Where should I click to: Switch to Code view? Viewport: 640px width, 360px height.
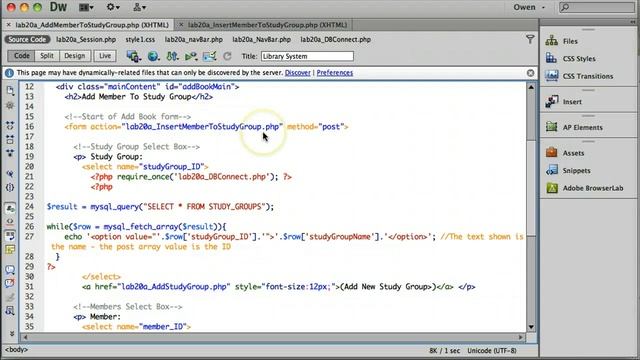point(22,56)
